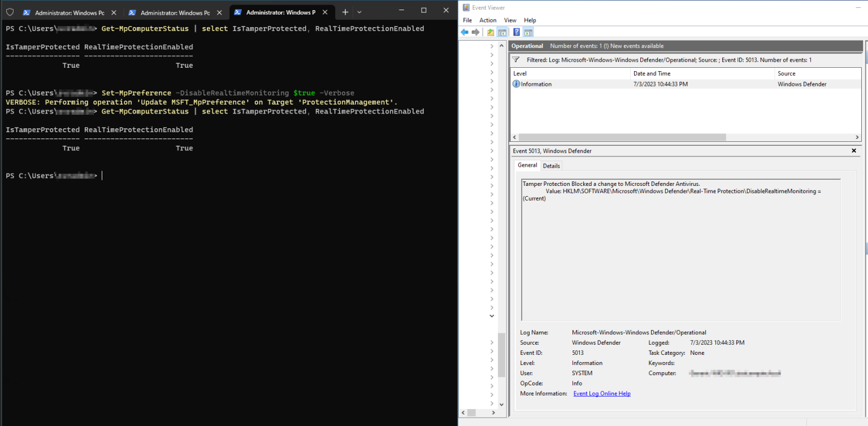The width and height of the screenshot is (868, 426).
Task: Open the View menu in Event Viewer
Action: 510,20
